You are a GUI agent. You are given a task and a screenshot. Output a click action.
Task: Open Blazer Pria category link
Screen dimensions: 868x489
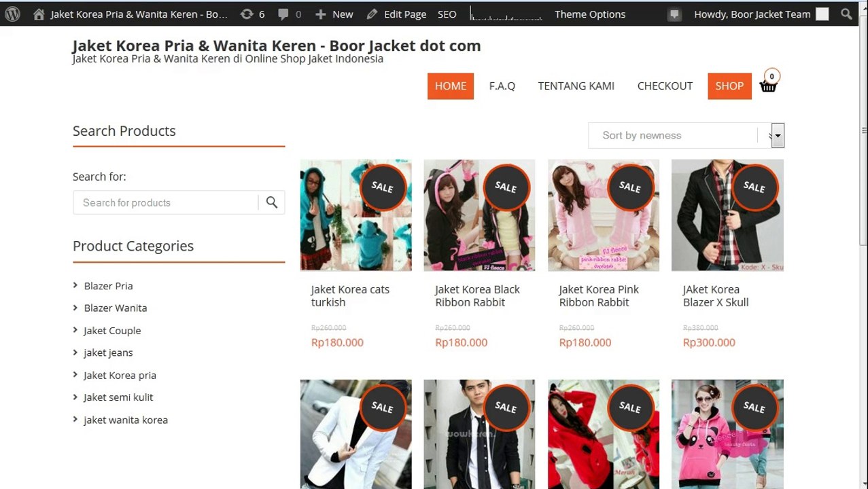click(x=109, y=286)
